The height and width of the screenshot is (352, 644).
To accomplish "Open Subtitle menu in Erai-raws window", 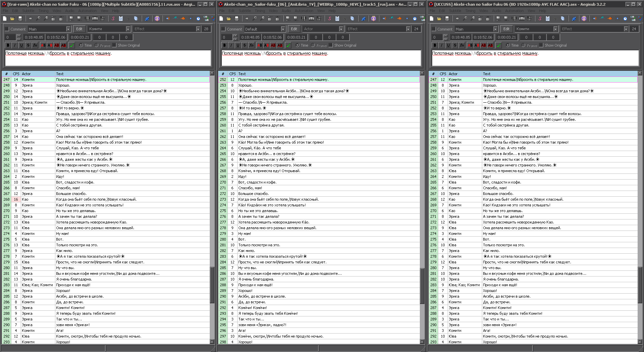I will coord(28,11).
